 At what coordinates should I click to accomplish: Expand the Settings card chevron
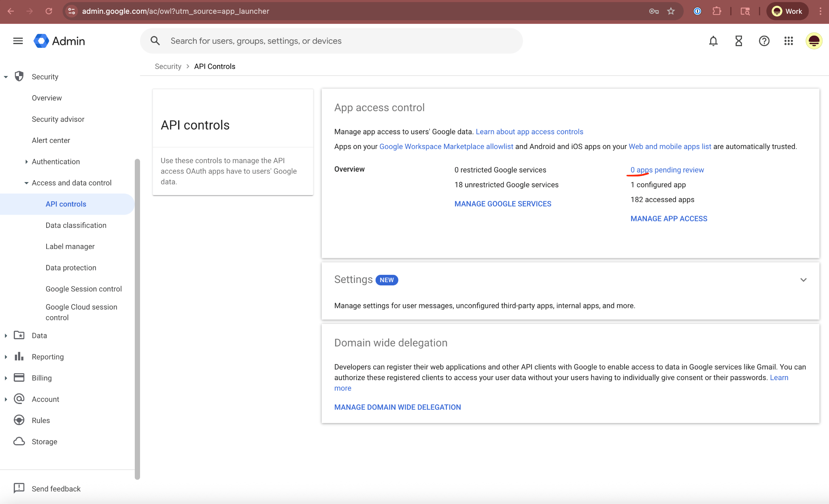pos(803,280)
